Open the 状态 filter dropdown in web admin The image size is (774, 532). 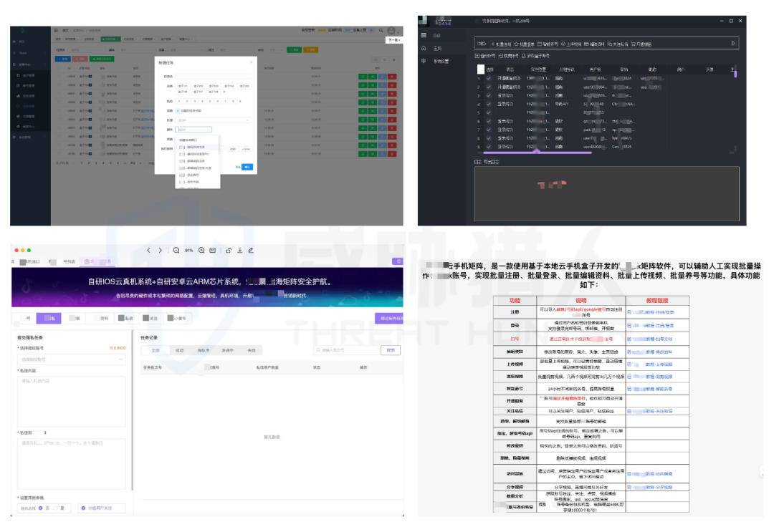[275, 50]
